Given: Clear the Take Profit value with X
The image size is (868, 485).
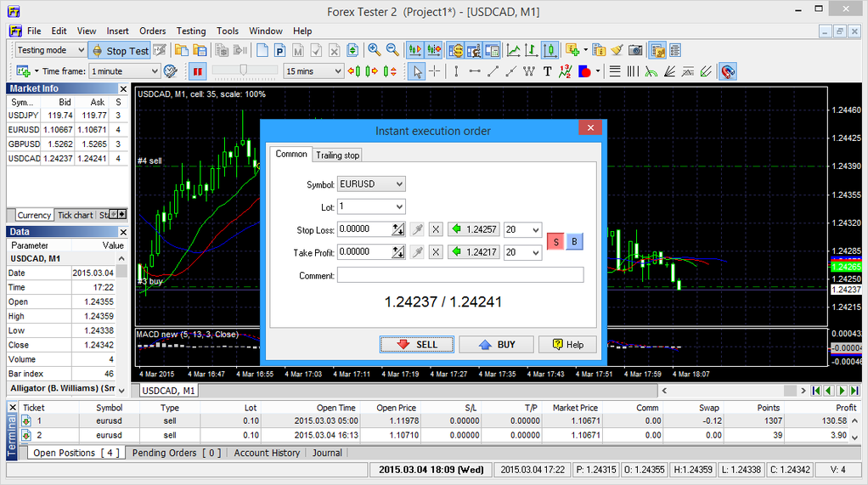Looking at the screenshot, I should click(x=436, y=252).
